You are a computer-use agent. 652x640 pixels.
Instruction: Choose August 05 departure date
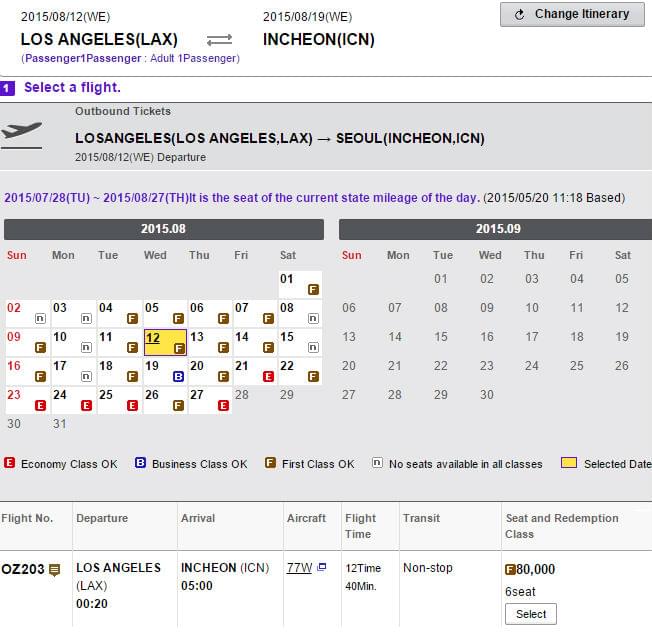[x=165, y=313]
